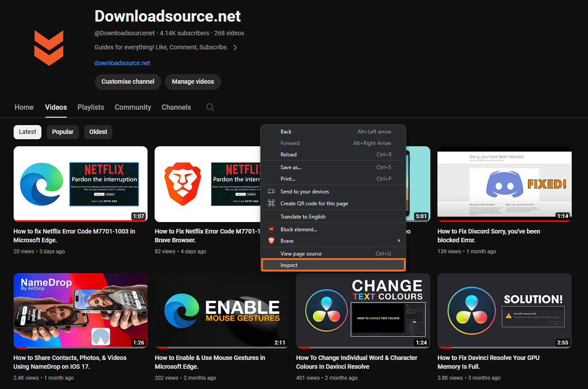Click 'Create QR code for this page'
This screenshot has width=588, height=389.
(333, 204)
